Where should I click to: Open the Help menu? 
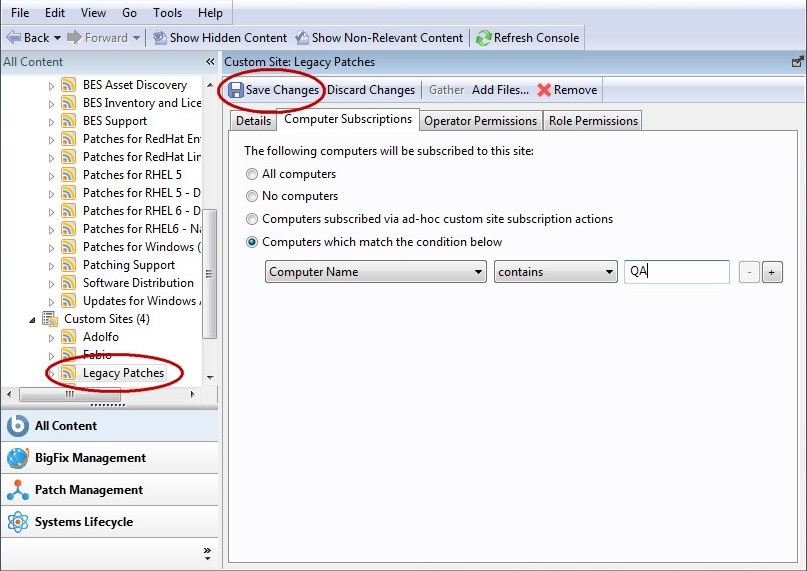pos(210,13)
